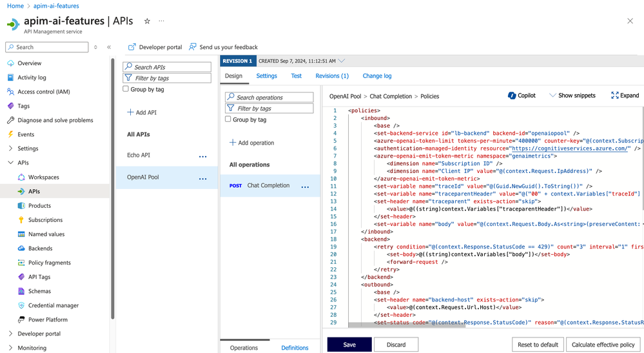Select the OpenAI Pool API
This screenshot has width=644, height=353.
(x=167, y=177)
